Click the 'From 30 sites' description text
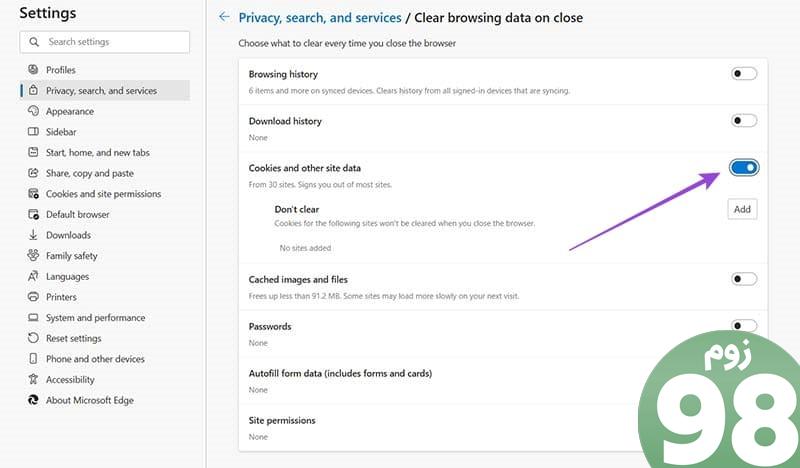This screenshot has height=468, width=800. pos(320,185)
